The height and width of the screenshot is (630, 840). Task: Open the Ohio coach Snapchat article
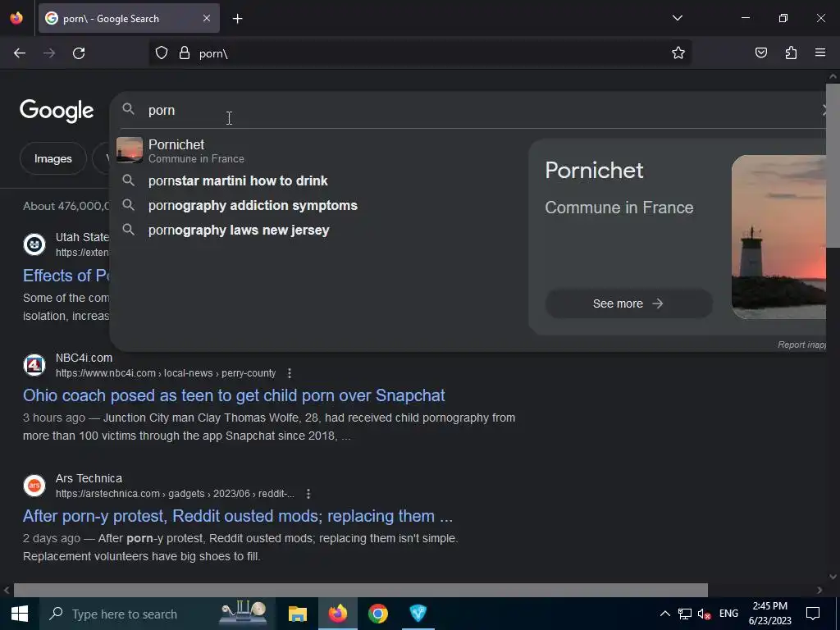pos(234,395)
